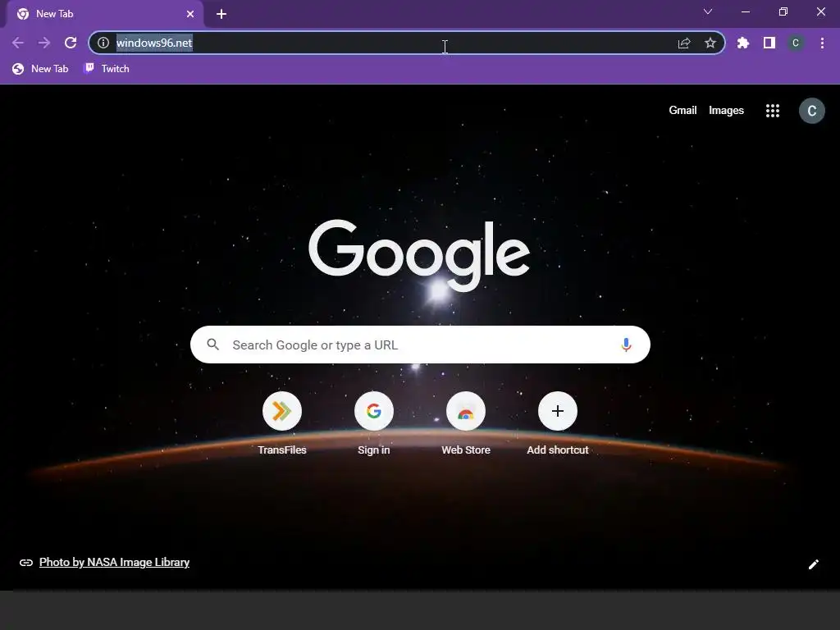Open Photo by NASA Image Library link
Screen dimensions: 840x630
click(x=114, y=562)
